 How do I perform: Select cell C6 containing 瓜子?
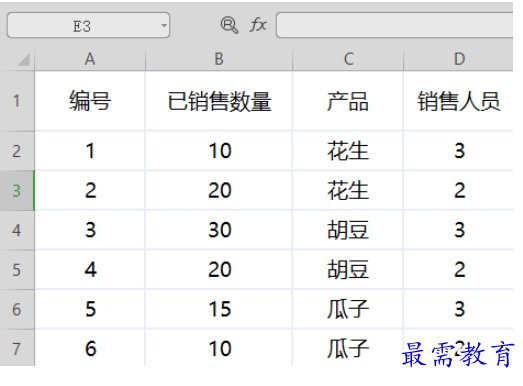tap(348, 309)
